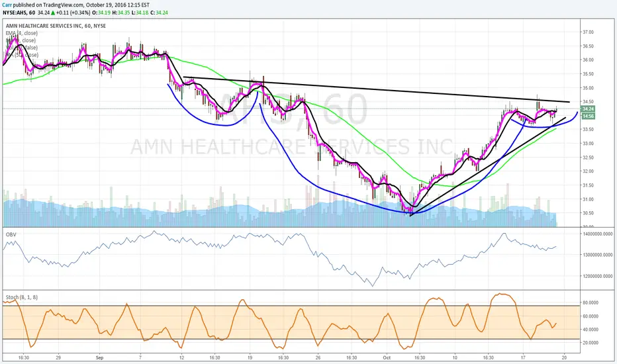Click the 20.0000 stochastic axis value
Image resolution: width=617 pixels, height=364 pixels.
tap(591, 343)
